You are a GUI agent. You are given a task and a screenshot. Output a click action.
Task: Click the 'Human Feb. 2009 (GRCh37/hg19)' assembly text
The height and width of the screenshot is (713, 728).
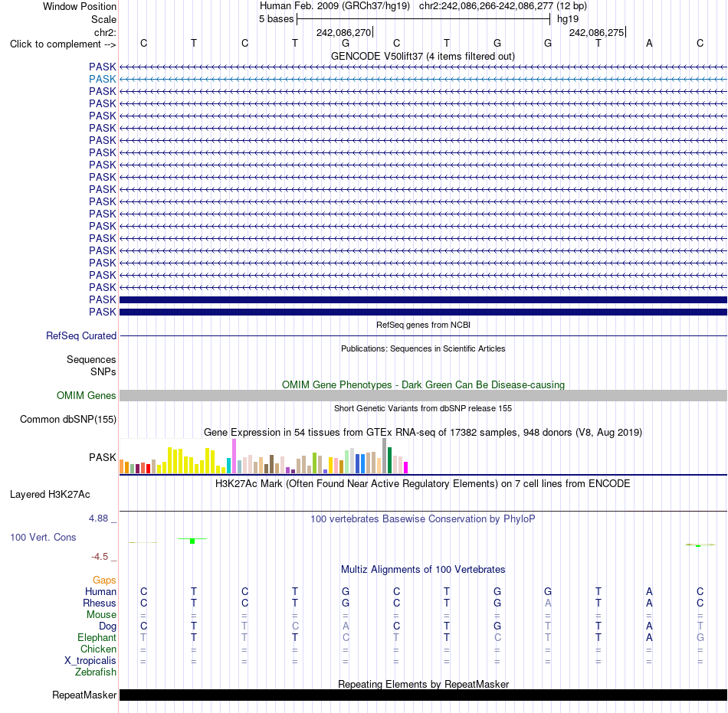pyautogui.click(x=334, y=6)
